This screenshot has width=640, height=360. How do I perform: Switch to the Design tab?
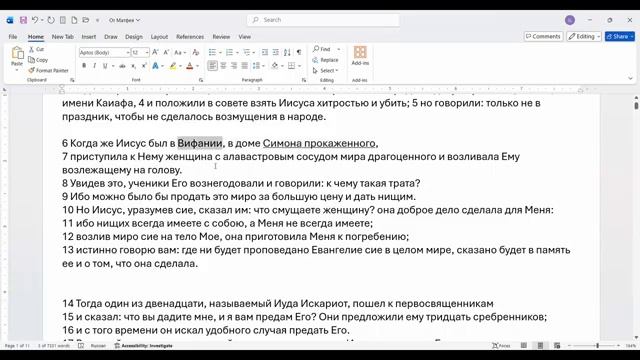pos(134,37)
